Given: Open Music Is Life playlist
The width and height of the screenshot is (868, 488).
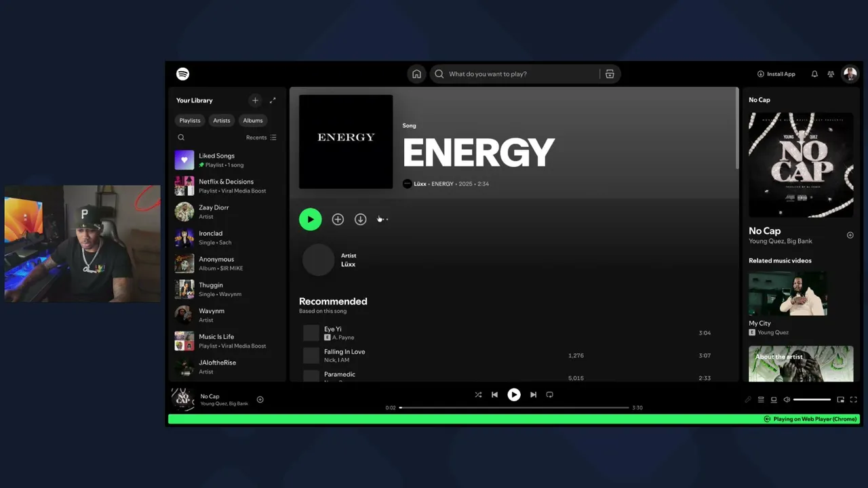Looking at the screenshot, I should coord(226,341).
